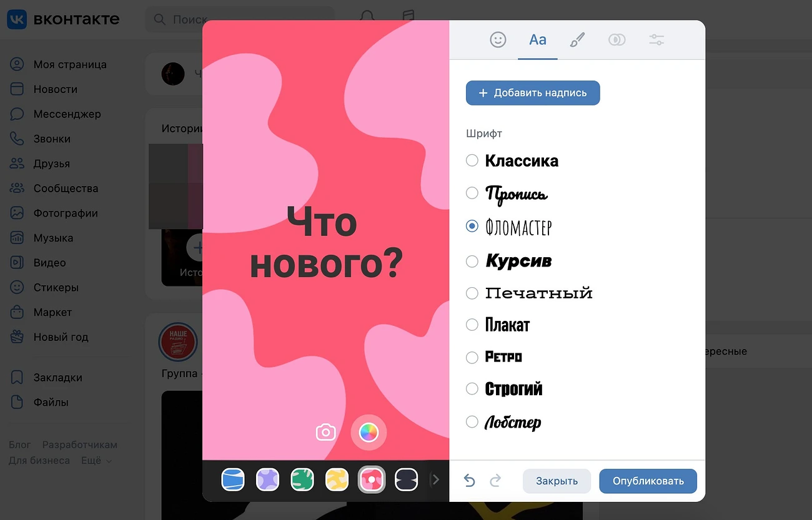Screen dimensions: 812x520
Task: Choose the Курсив font radio button
Action: 472,261
